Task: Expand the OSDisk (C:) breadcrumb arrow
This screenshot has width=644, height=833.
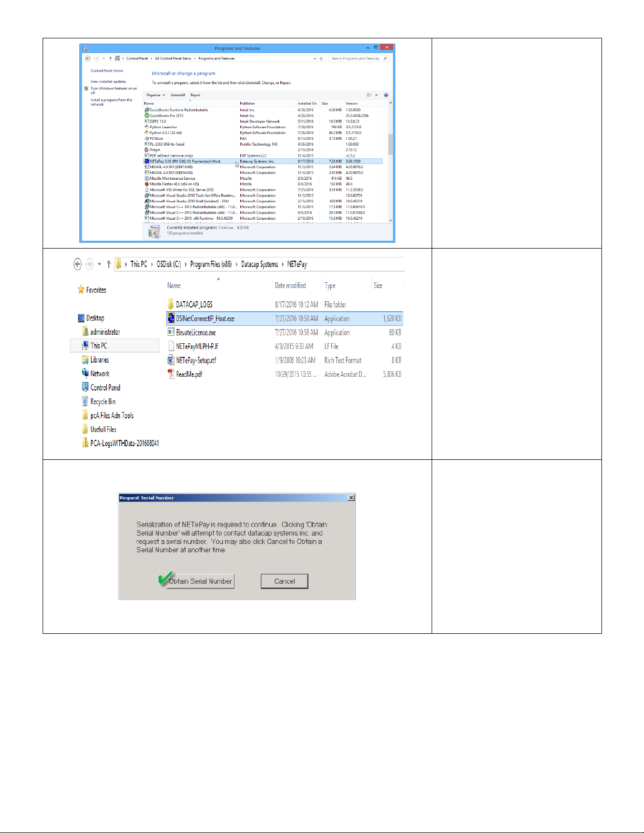Action: click(x=186, y=264)
